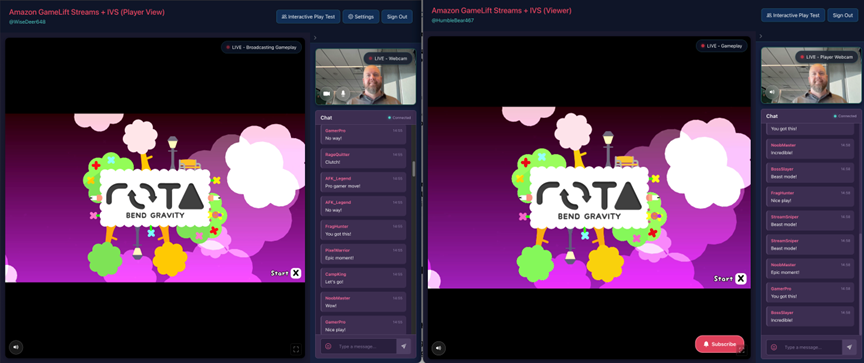Mute the microphone in Player View webcam
864x363 pixels.
tap(343, 94)
